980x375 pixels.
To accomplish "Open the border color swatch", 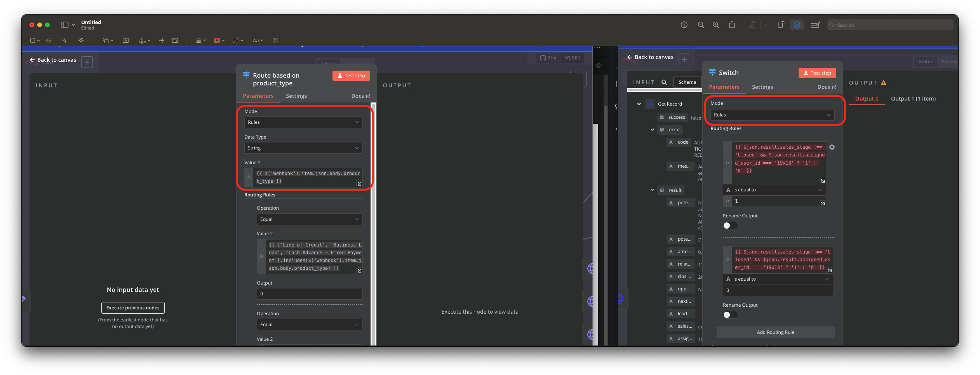I will pyautogui.click(x=219, y=40).
